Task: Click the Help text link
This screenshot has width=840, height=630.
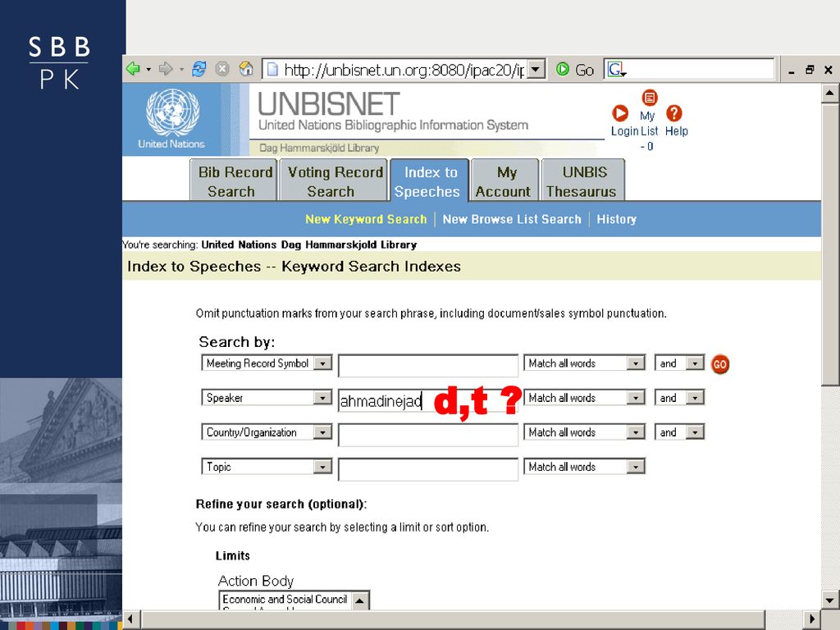Action: 677,131
